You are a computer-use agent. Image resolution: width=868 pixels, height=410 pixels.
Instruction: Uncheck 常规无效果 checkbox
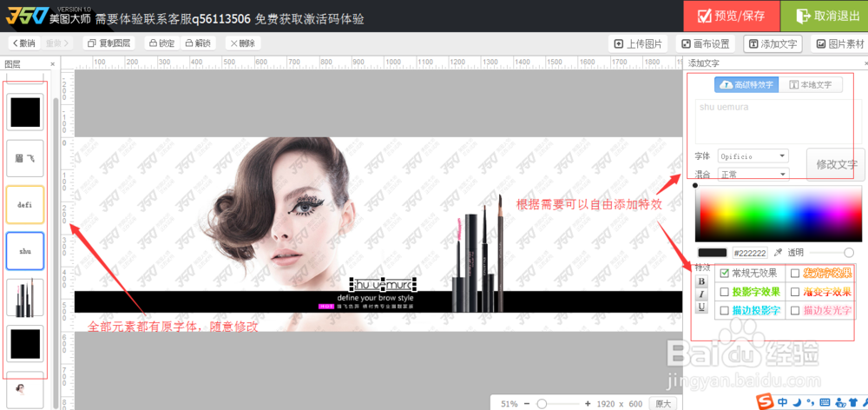[x=725, y=273]
